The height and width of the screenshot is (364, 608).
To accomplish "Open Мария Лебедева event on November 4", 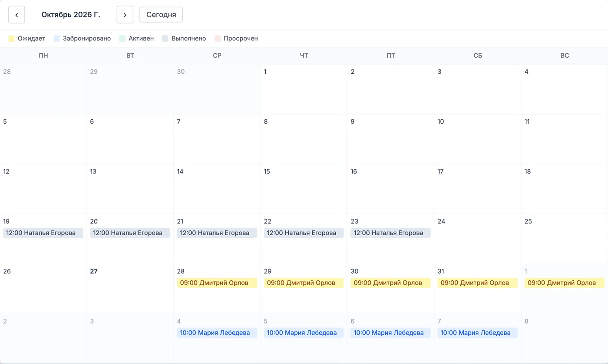I will tap(217, 333).
